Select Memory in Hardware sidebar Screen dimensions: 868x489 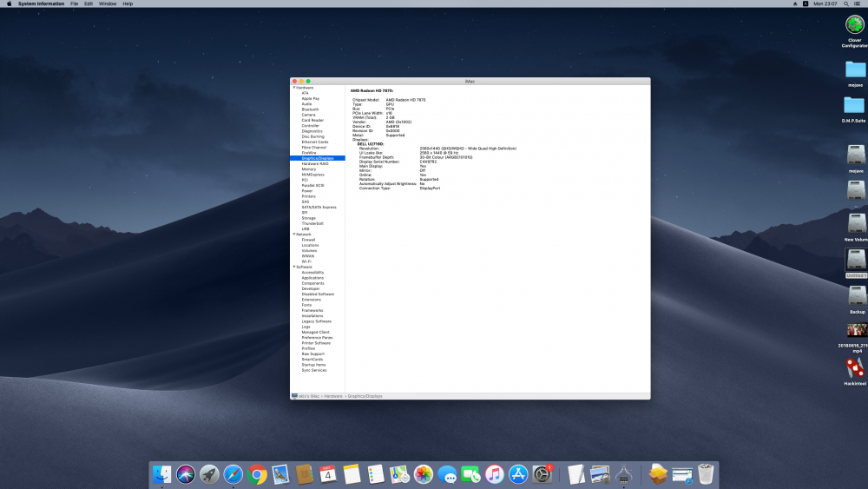click(309, 169)
